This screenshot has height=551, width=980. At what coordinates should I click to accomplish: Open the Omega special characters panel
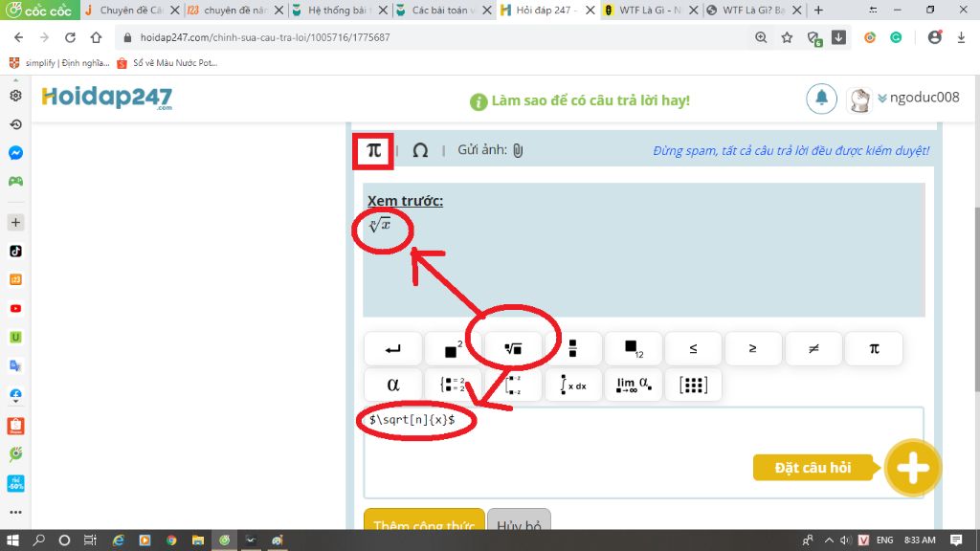pos(420,150)
